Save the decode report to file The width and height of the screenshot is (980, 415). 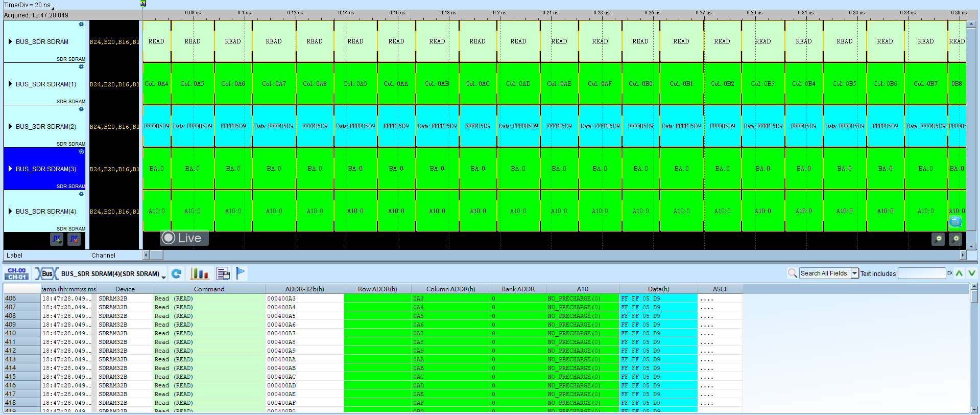pyautogui.click(x=223, y=274)
